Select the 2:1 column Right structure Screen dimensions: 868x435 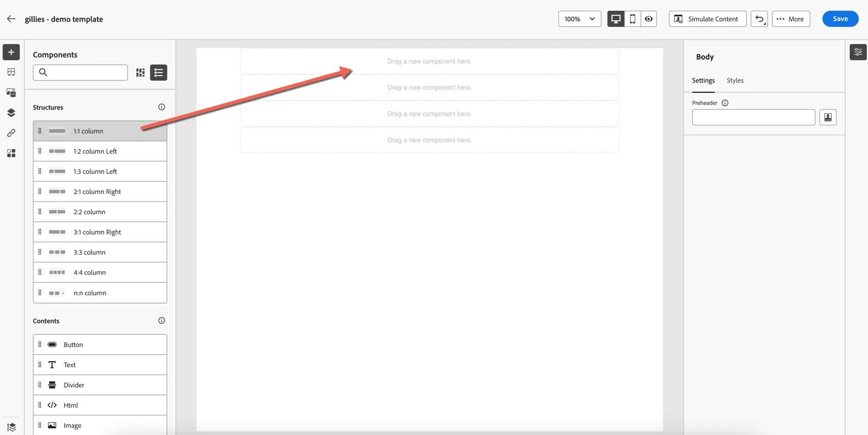click(x=100, y=191)
